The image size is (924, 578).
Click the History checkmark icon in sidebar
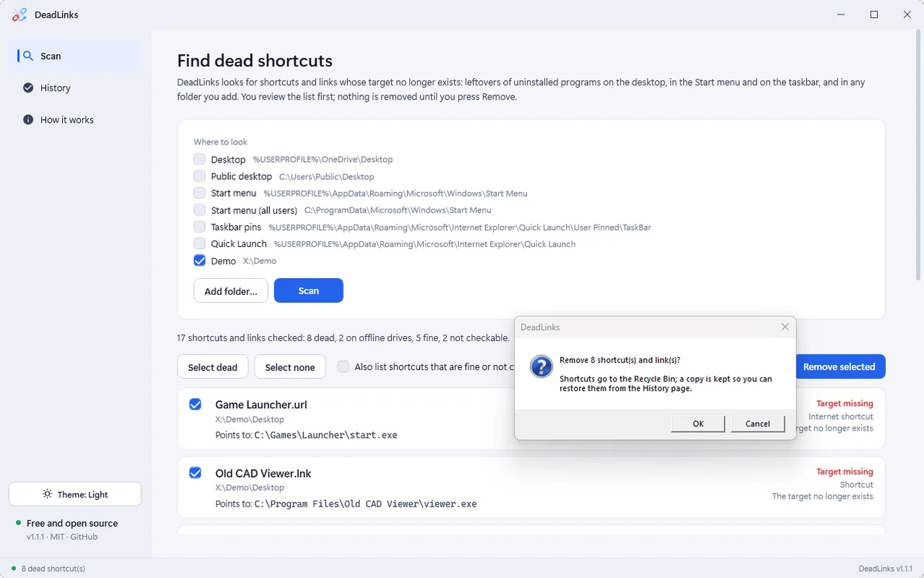(28, 87)
